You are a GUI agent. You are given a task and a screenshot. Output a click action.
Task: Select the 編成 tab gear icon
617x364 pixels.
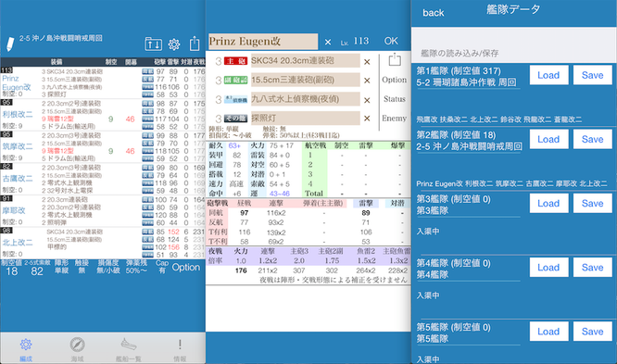point(26,345)
